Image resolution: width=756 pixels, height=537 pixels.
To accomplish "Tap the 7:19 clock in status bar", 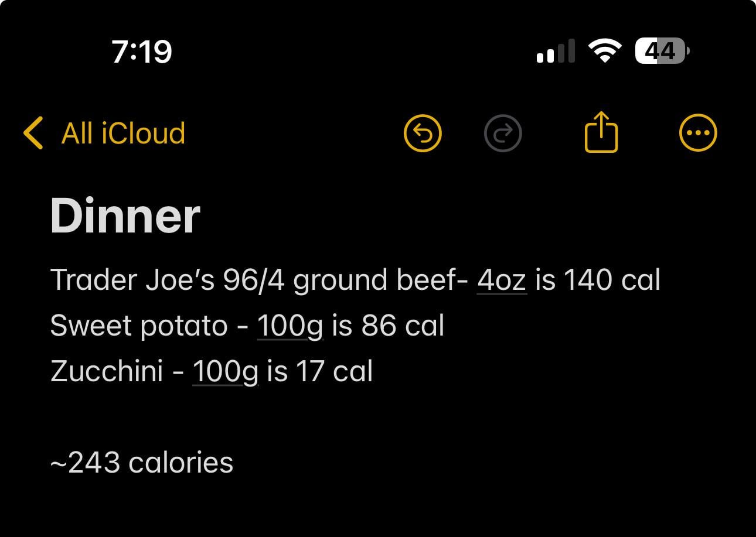I will click(142, 52).
